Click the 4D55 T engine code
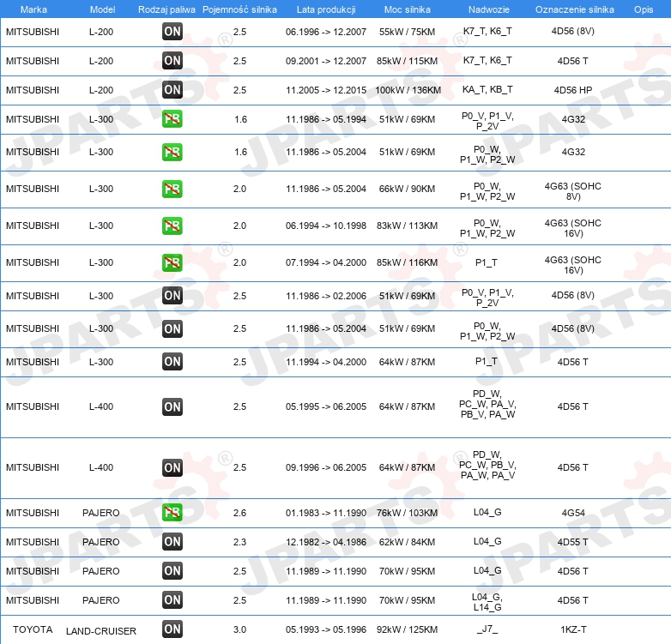671x644 pixels. tap(573, 542)
